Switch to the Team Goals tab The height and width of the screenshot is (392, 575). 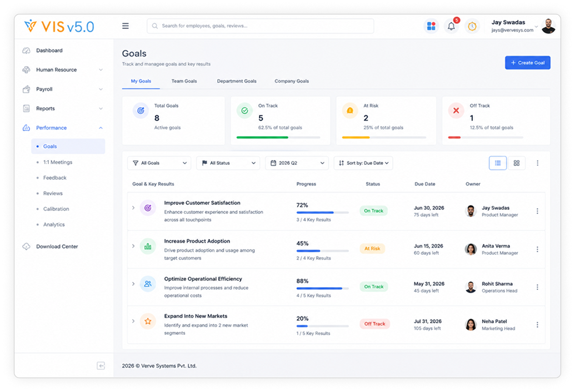(184, 81)
